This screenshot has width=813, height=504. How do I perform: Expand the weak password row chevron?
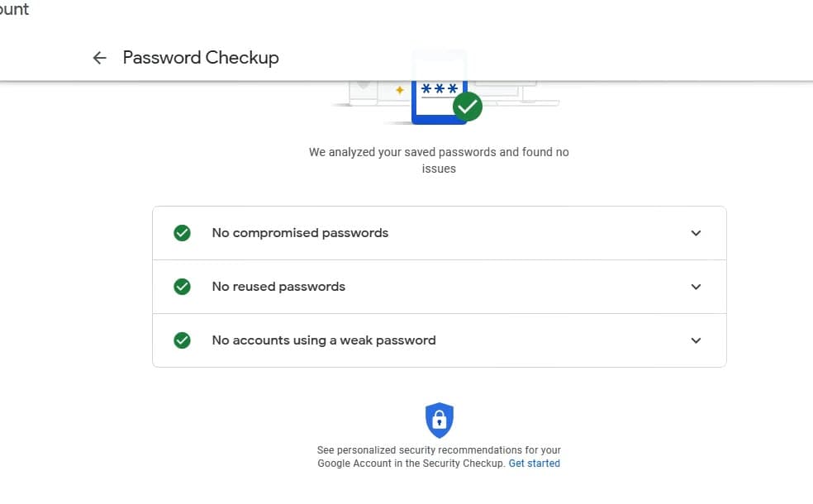click(x=696, y=340)
